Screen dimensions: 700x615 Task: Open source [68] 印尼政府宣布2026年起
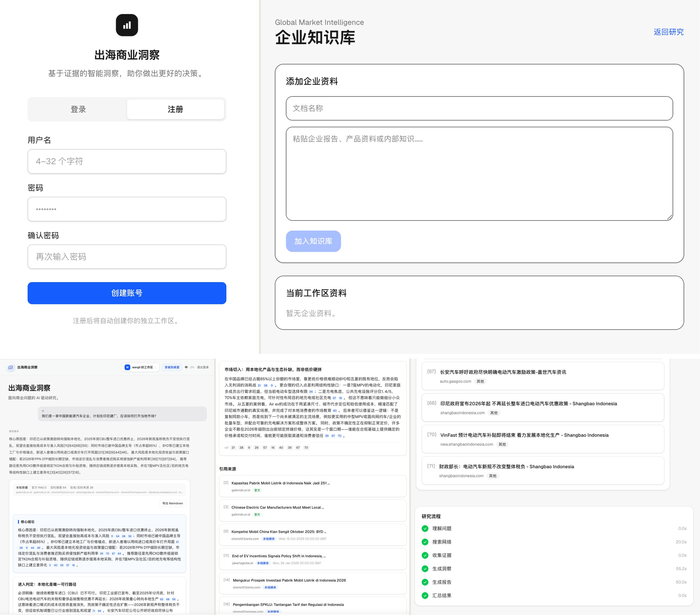click(543, 407)
